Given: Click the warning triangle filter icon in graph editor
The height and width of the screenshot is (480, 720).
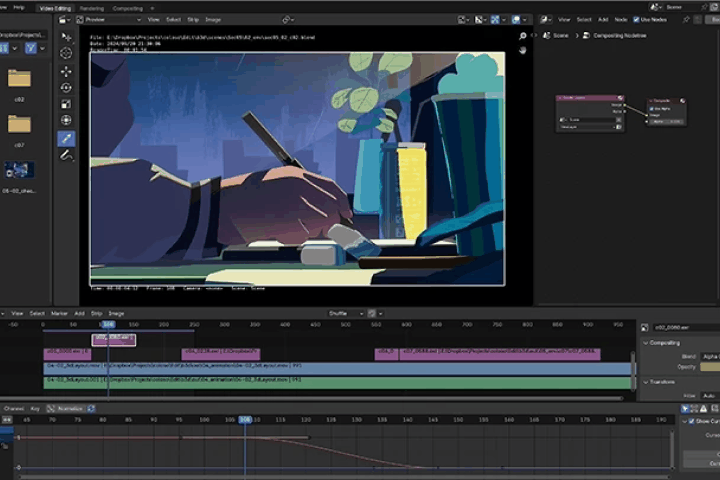Looking at the screenshot, I should pos(703,408).
